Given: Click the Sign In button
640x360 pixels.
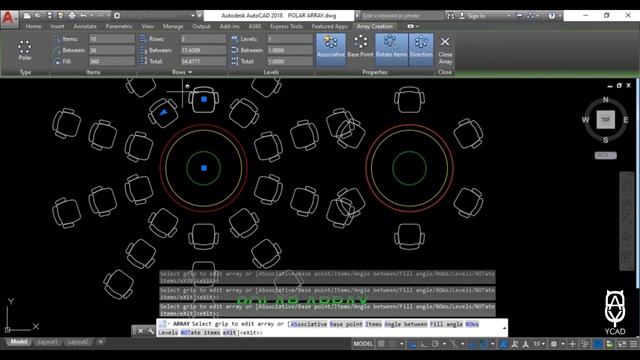Looking at the screenshot, I should (x=472, y=16).
